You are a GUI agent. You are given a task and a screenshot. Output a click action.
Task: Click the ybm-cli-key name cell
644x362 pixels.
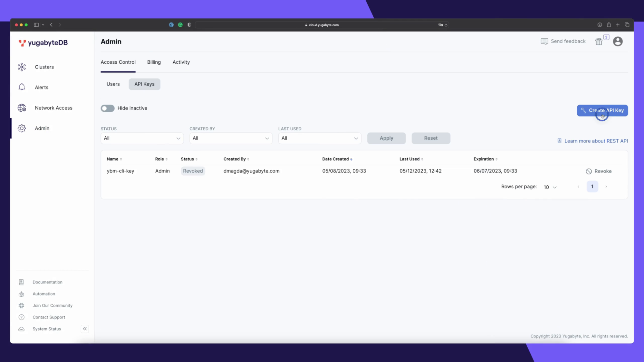(120, 171)
